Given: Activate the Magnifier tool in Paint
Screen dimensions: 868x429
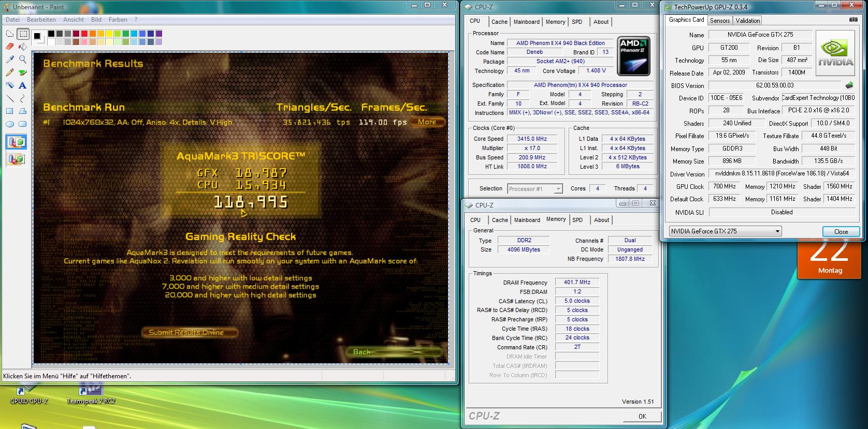Looking at the screenshot, I should pyautogui.click(x=23, y=60).
